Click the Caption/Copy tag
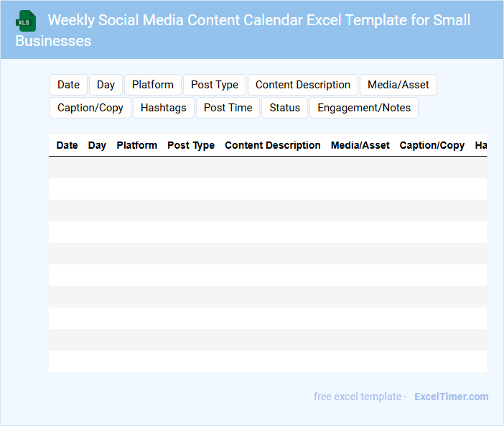 click(90, 108)
